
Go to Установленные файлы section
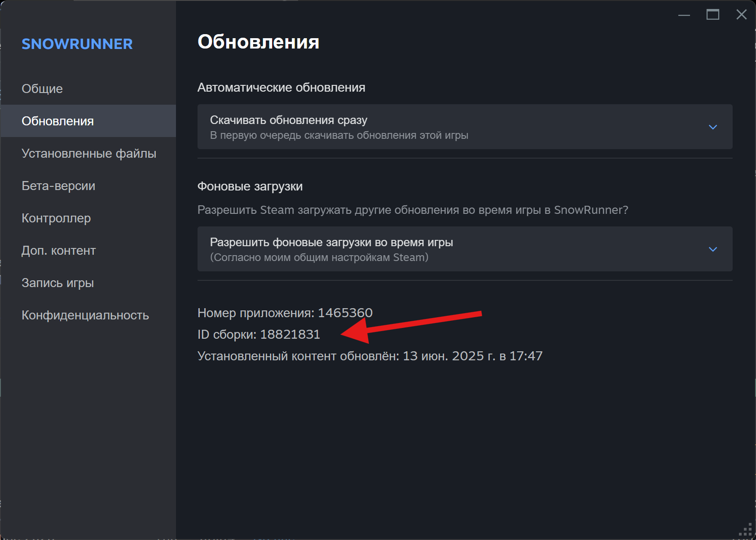[88, 153]
